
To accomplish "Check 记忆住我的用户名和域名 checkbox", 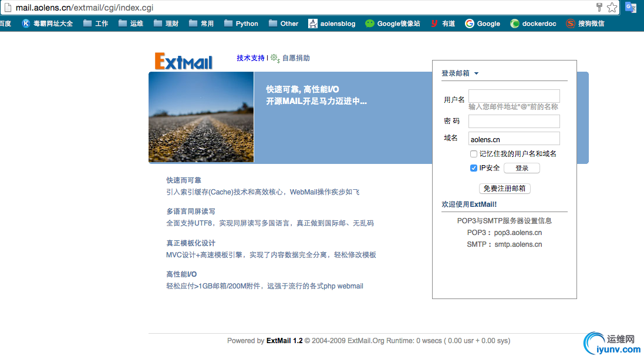I will coord(474,154).
